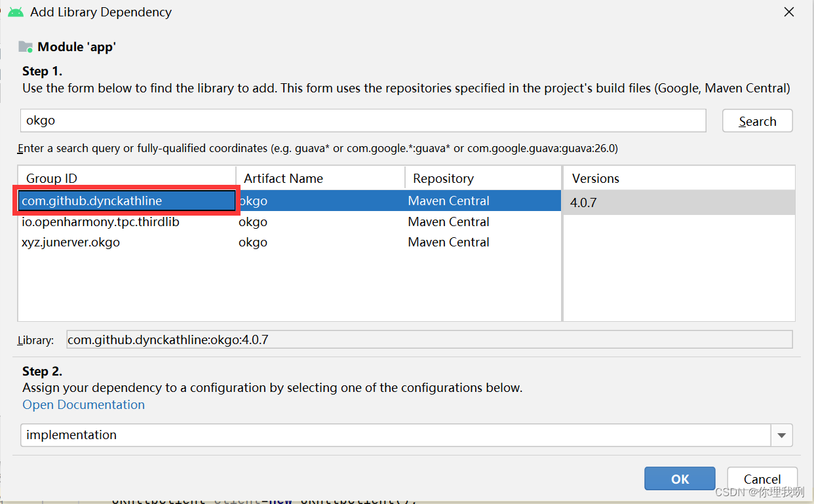The image size is (814, 504).
Task: Click inside the configuration combo box
Action: 393,435
